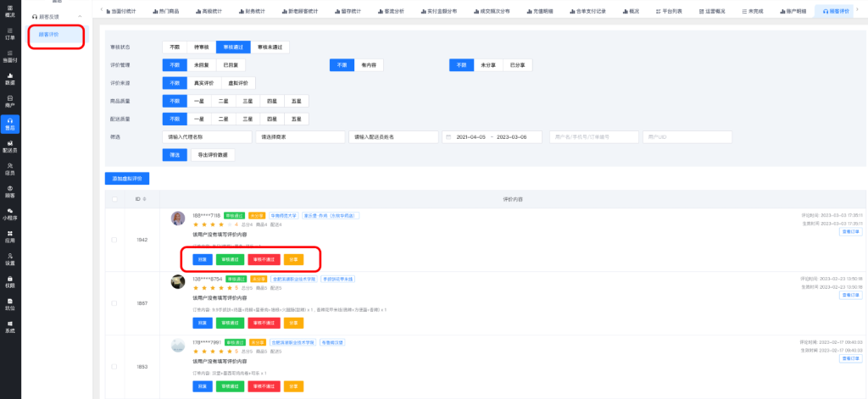
Task: Go to 配送员 in the sidebar
Action: (10, 146)
